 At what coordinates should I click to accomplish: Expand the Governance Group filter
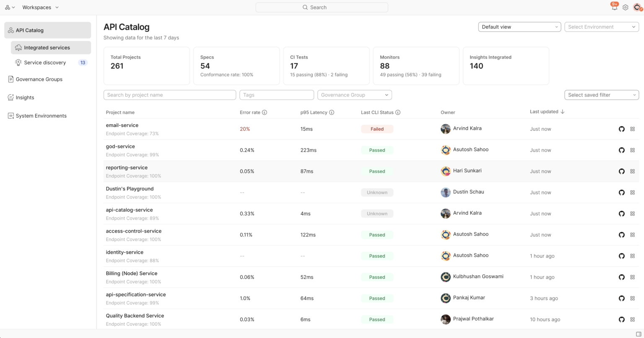(355, 95)
